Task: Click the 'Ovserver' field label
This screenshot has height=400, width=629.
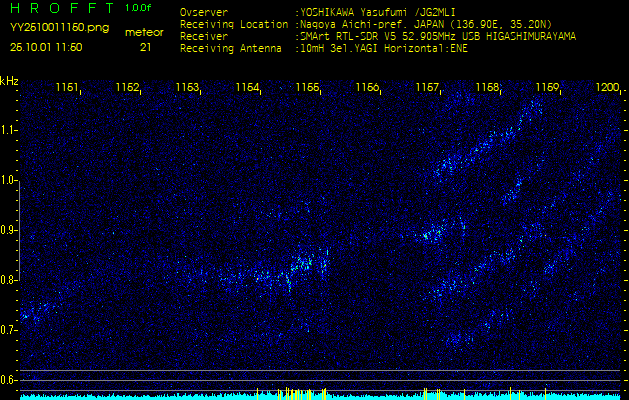Action: click(204, 12)
